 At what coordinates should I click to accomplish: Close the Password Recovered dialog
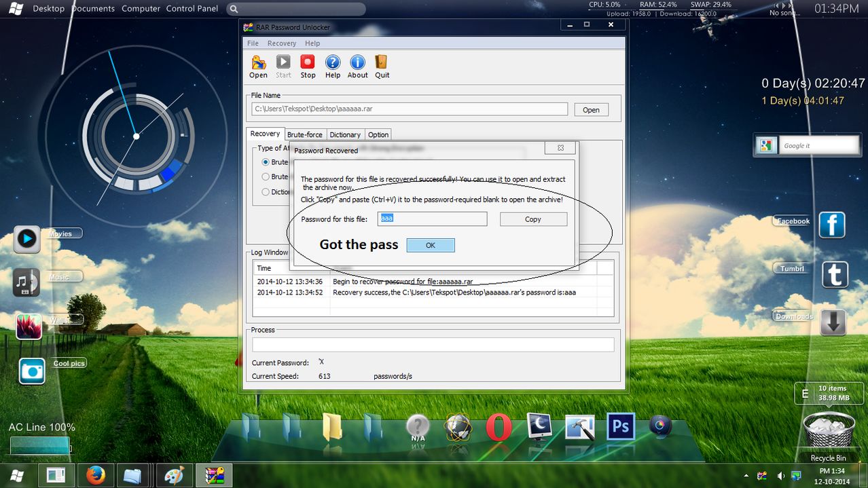[x=560, y=147]
